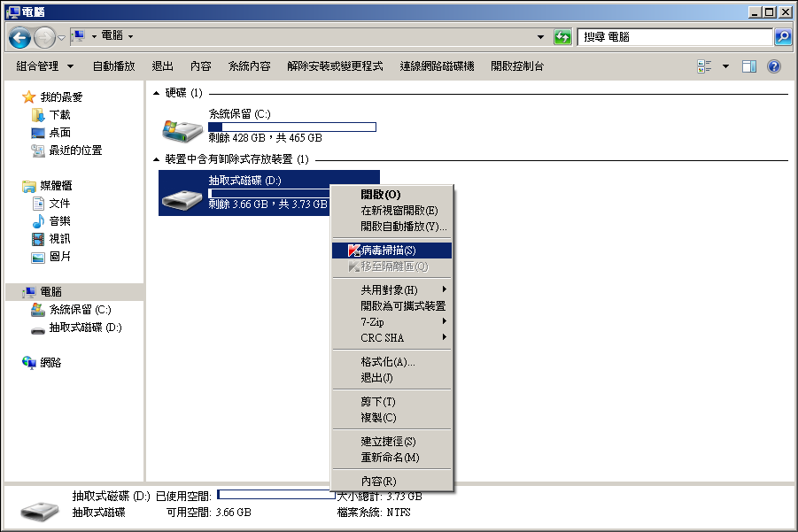
Task: Toggle the preview pane icon
Action: click(x=749, y=66)
